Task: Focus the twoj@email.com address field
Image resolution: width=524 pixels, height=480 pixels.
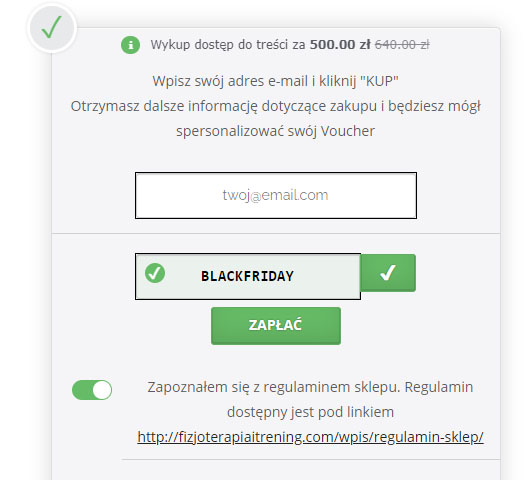Action: (x=276, y=196)
